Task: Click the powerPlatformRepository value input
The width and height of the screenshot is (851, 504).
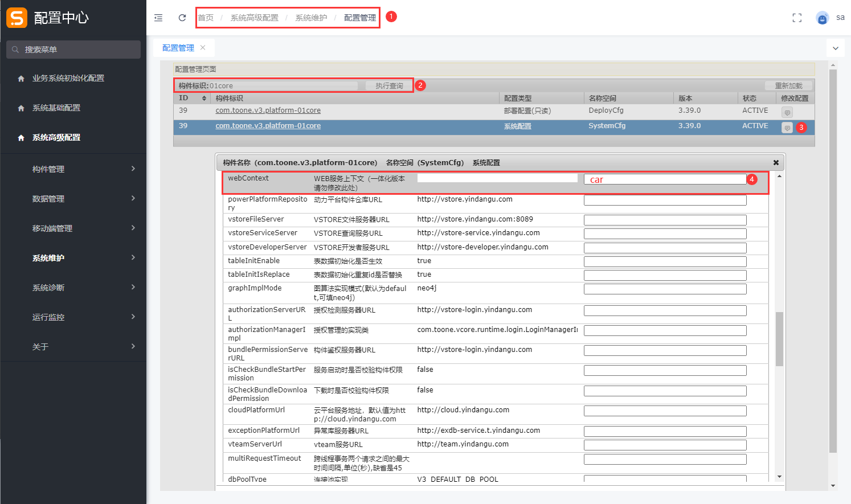Action: coord(665,200)
